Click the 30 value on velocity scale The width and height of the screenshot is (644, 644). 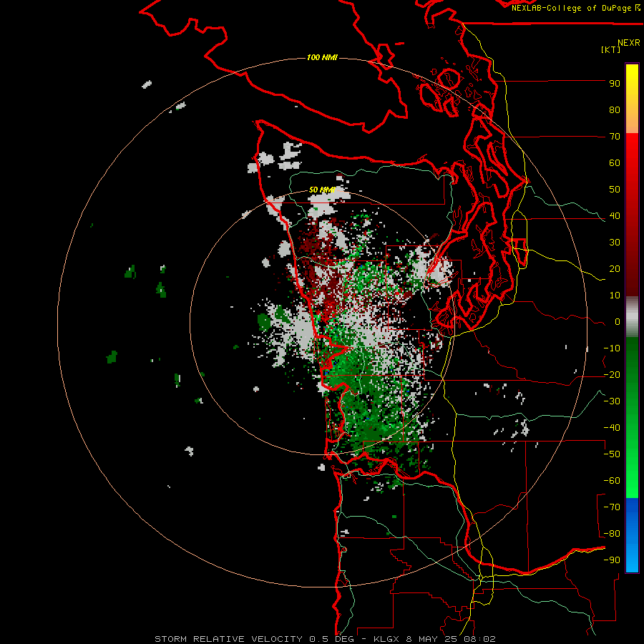pyautogui.click(x=615, y=243)
